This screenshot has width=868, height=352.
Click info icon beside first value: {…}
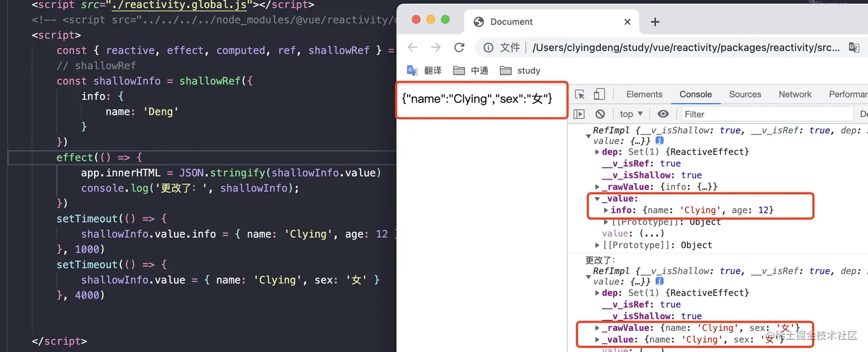click(x=660, y=141)
